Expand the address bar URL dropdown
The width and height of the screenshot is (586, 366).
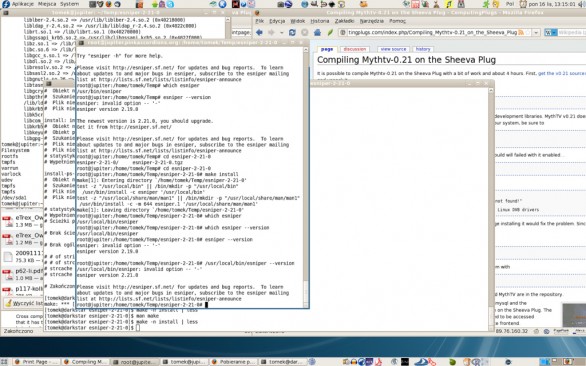(x=536, y=33)
